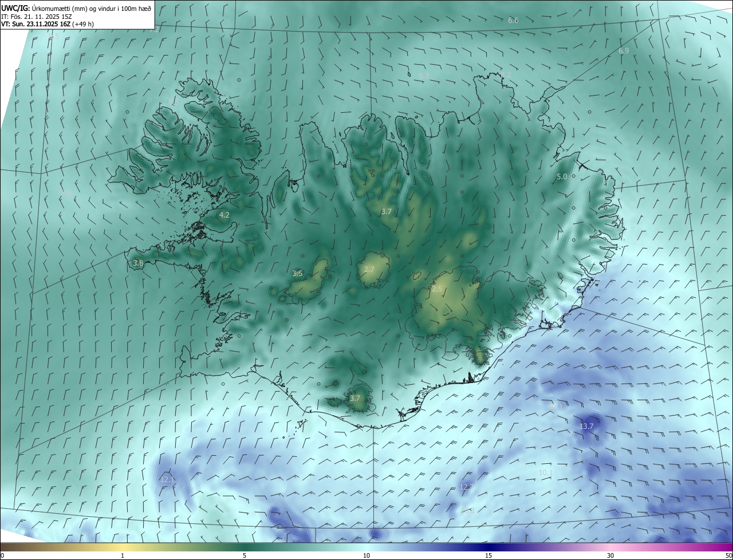Select the 8.3 value north of Iceland
Viewport: 733px width, 560px height.
(x=424, y=76)
